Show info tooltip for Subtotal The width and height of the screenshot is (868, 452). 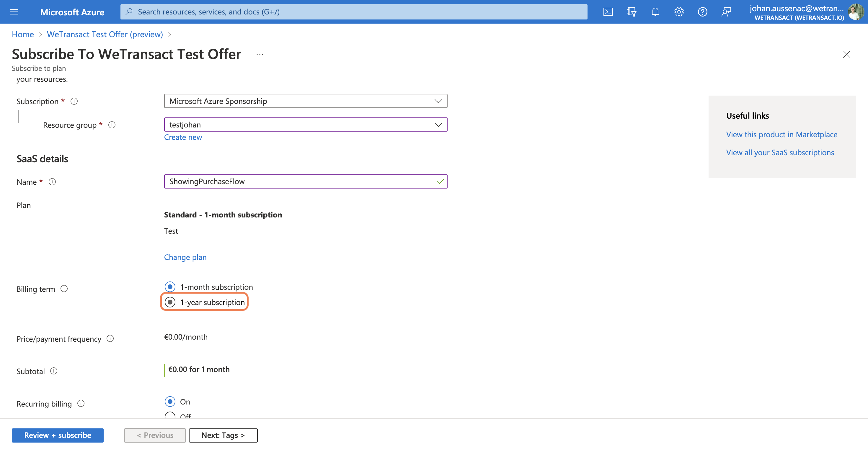pyautogui.click(x=54, y=371)
